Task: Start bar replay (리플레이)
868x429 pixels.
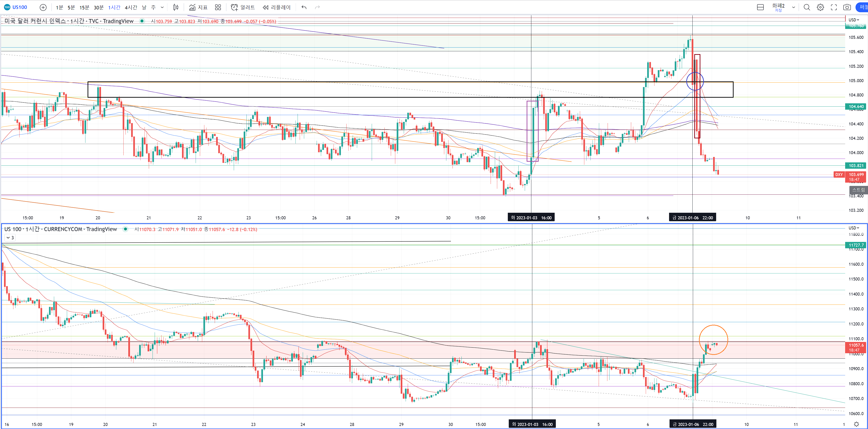Action: [x=276, y=7]
